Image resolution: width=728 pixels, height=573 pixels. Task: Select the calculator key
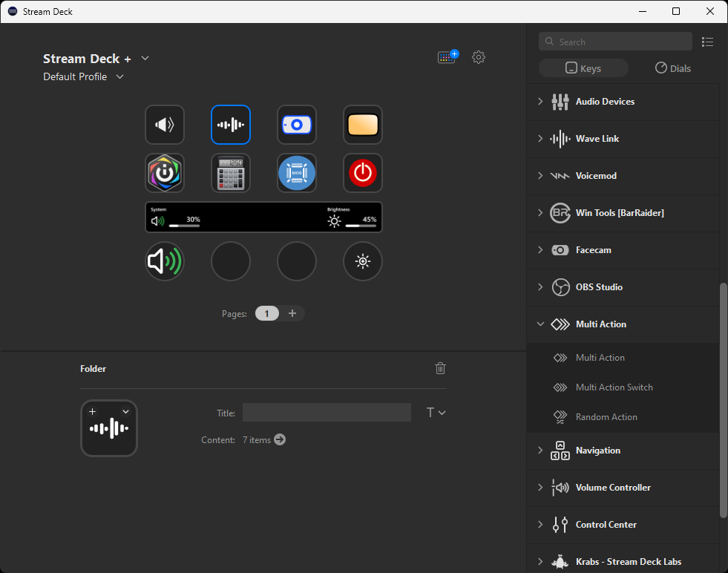231,173
